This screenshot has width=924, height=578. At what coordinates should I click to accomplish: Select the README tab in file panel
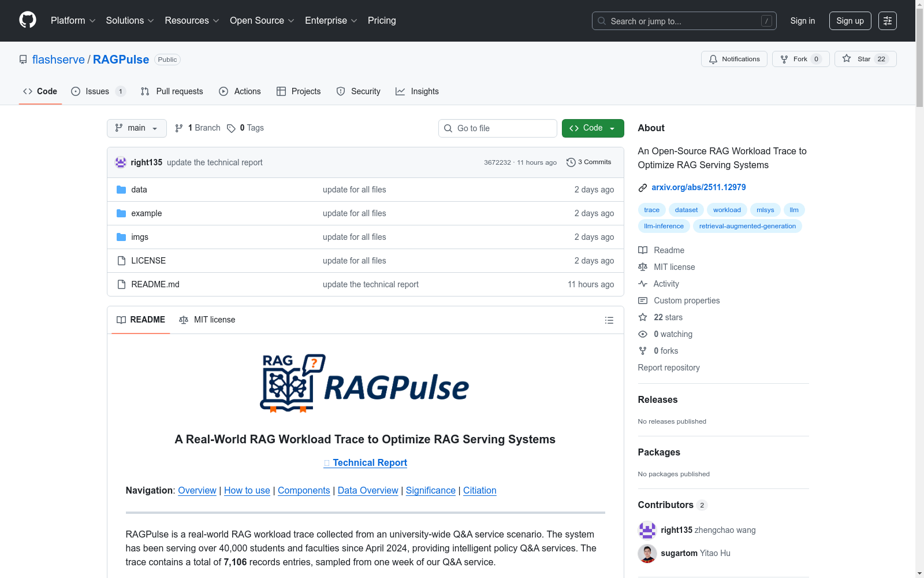point(141,320)
